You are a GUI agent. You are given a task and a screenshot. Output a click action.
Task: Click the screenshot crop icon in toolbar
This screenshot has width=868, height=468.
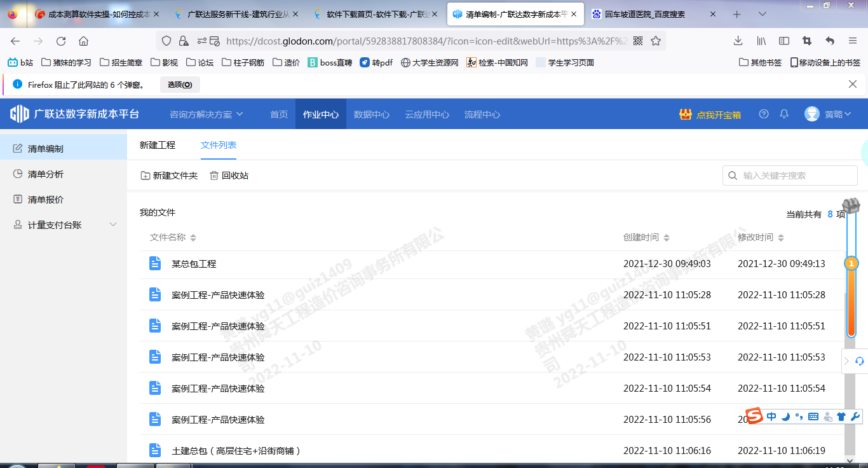pos(807,41)
